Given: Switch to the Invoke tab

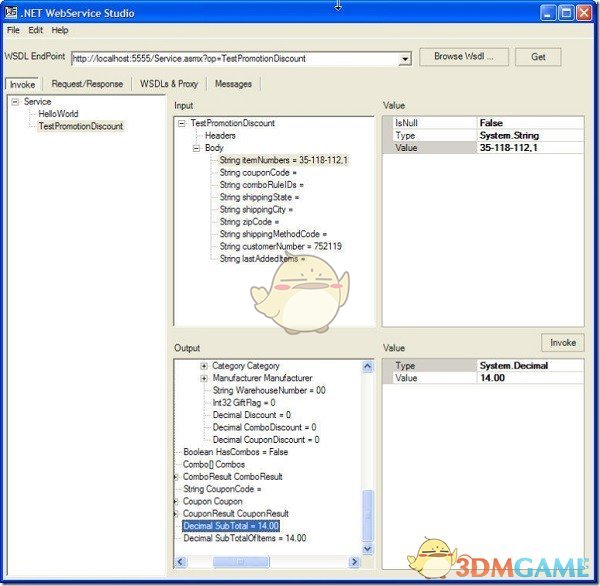Looking at the screenshot, I should click(22, 84).
